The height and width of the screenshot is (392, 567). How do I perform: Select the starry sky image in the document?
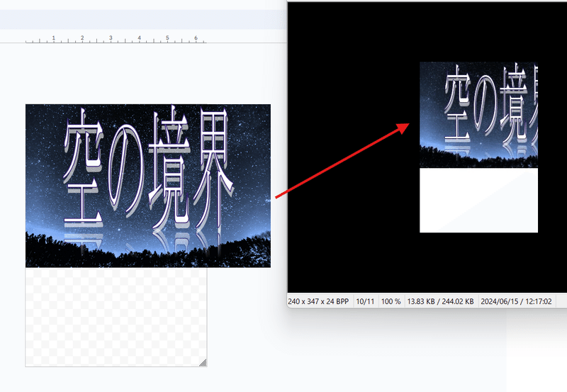[x=148, y=186]
